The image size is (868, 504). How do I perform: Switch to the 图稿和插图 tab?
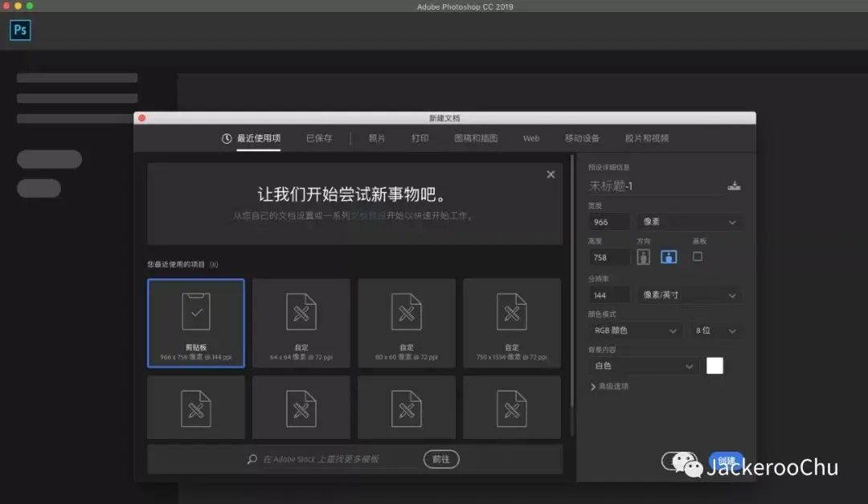[476, 138]
